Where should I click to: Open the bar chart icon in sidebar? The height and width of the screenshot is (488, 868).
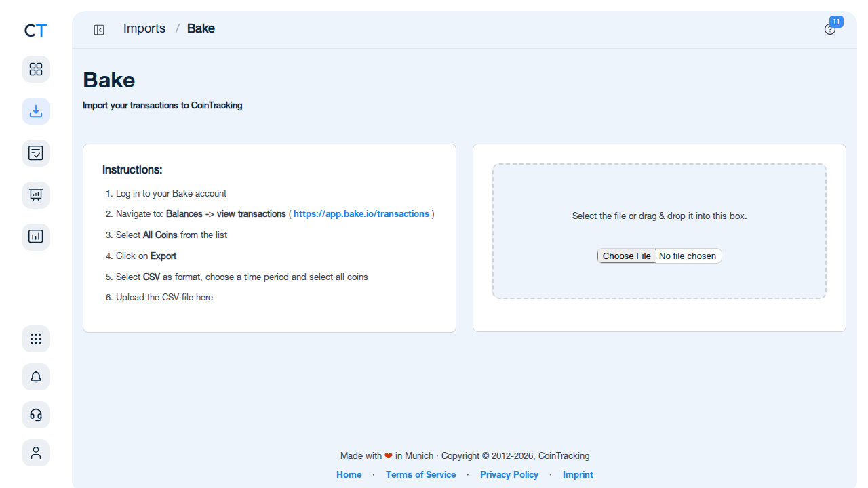[x=36, y=237]
